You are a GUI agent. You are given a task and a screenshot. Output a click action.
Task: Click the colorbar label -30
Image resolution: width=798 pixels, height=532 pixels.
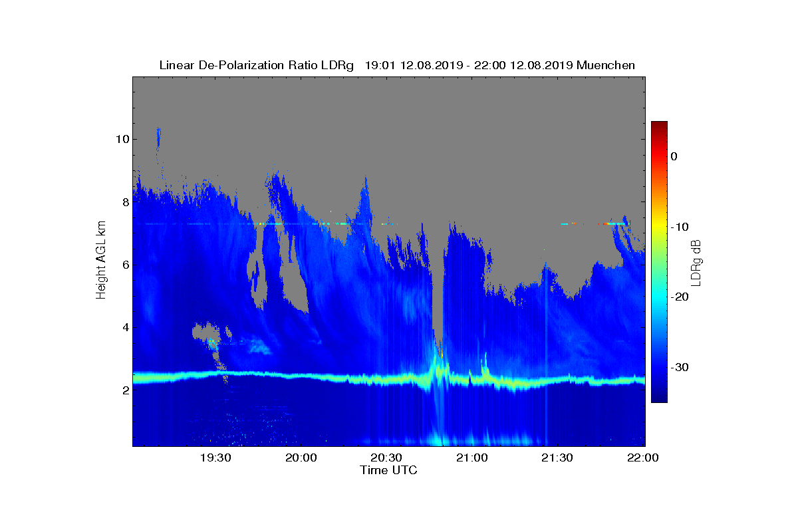[x=678, y=368]
